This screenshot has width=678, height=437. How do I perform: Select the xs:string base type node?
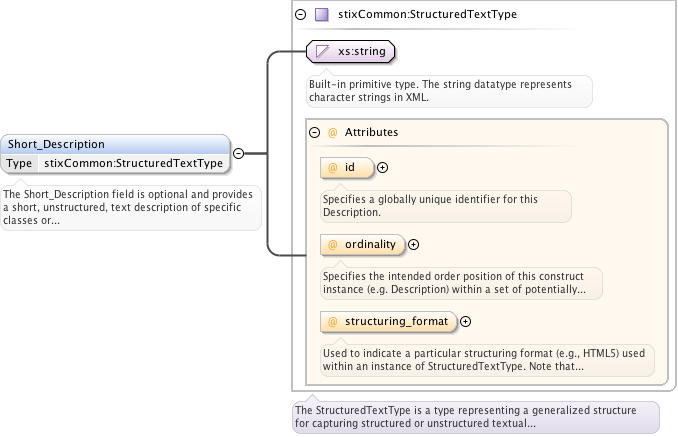click(x=361, y=51)
